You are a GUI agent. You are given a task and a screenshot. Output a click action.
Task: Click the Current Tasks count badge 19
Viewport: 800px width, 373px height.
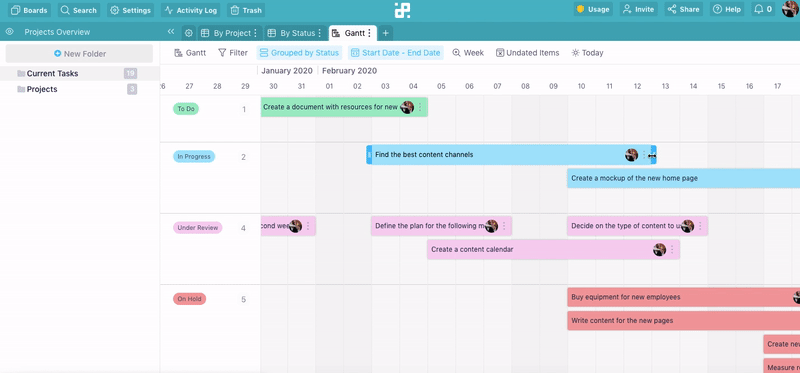[131, 73]
